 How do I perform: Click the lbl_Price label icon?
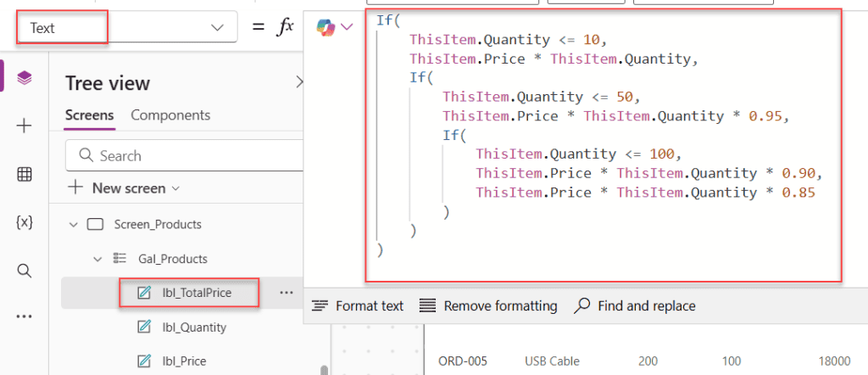144,361
